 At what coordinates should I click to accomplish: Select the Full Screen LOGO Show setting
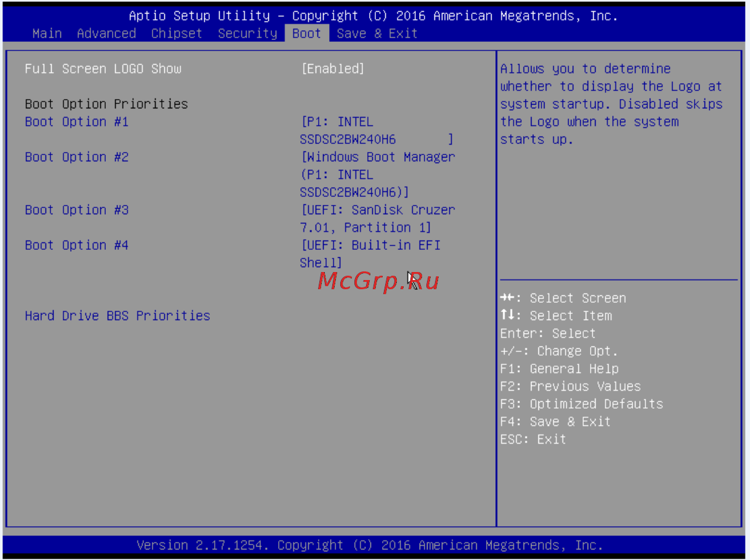click(x=103, y=68)
